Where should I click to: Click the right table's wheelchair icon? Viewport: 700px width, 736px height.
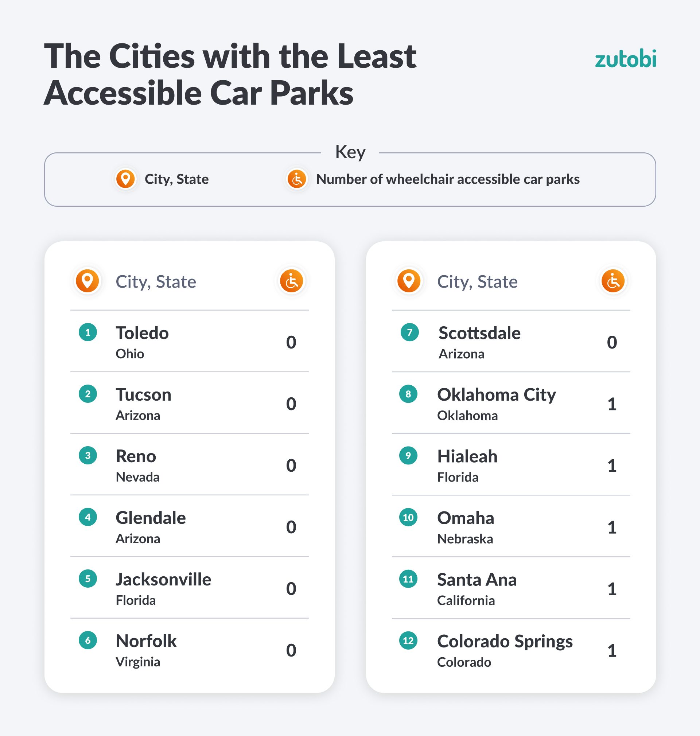coord(613,281)
